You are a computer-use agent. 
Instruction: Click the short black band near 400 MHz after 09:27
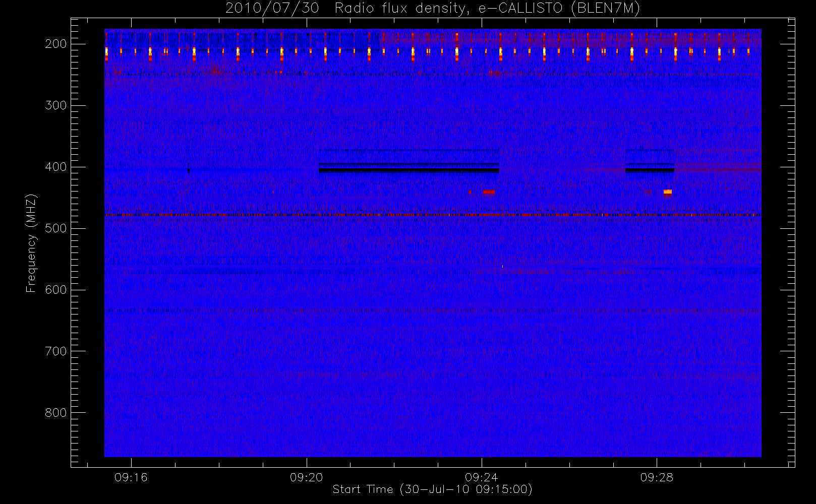click(x=650, y=170)
